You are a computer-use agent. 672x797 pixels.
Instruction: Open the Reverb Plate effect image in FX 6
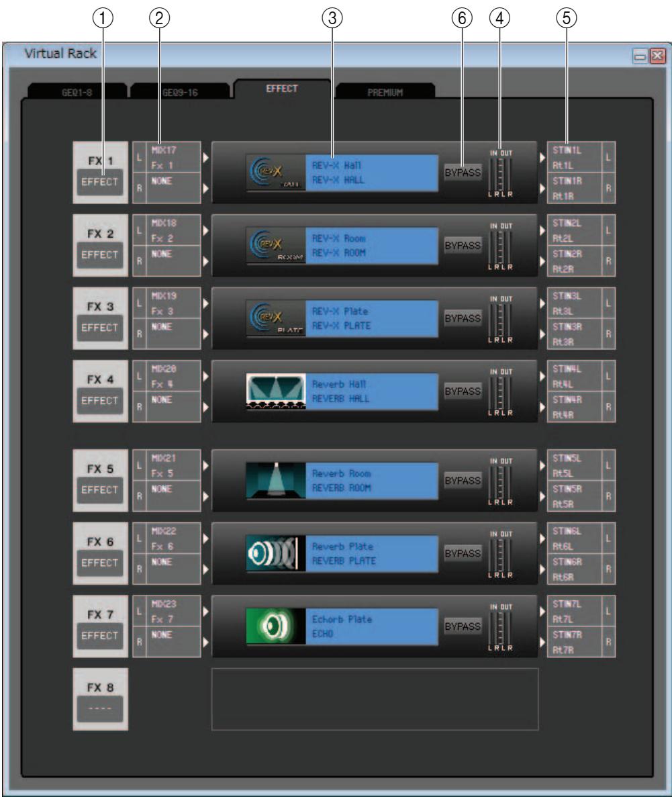tap(275, 553)
